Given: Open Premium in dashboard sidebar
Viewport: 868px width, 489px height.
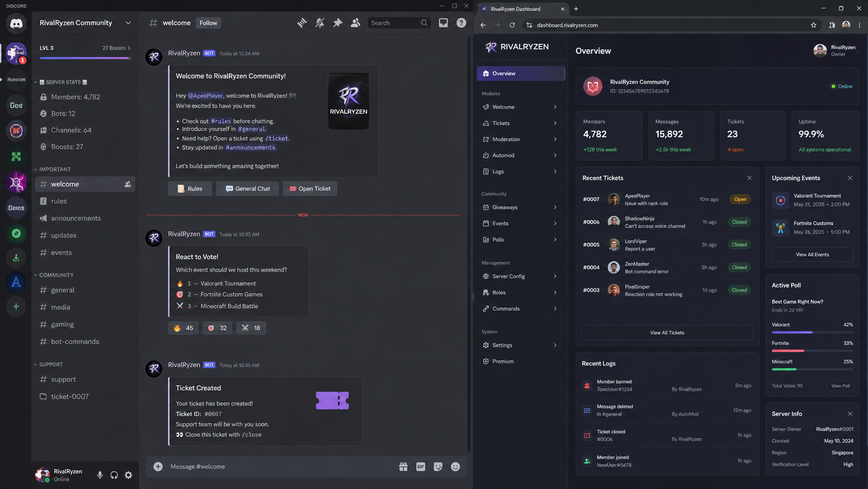Looking at the screenshot, I should click(x=521, y=361).
